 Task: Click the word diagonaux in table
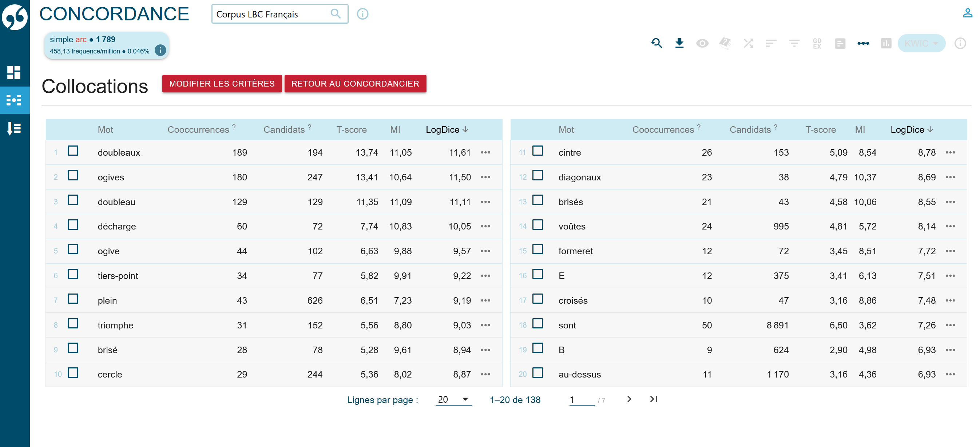click(579, 177)
